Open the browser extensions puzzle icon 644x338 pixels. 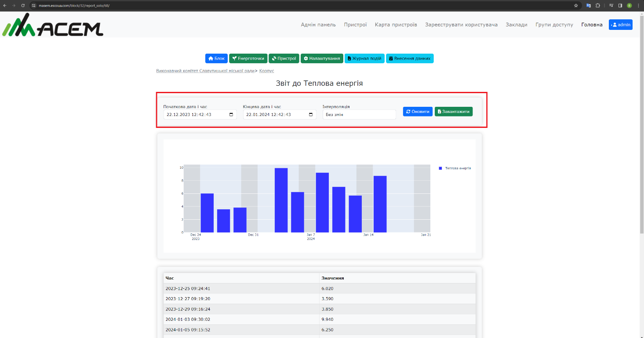point(598,5)
